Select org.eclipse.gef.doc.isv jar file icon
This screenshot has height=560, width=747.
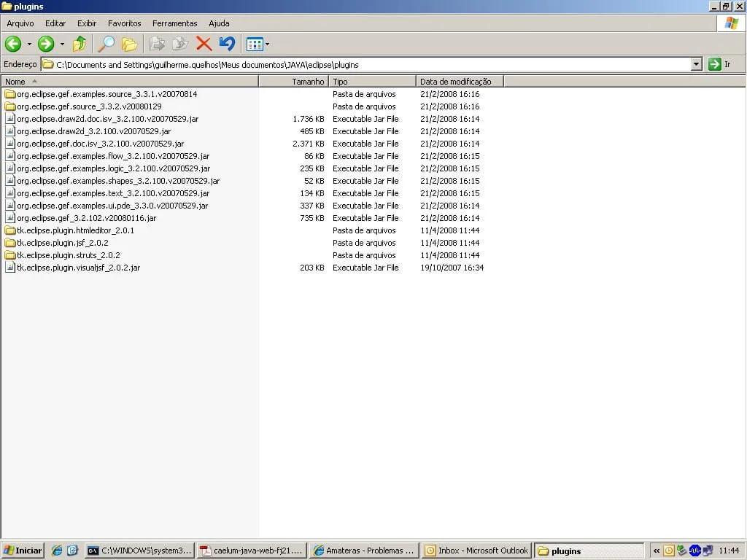[x=10, y=144]
